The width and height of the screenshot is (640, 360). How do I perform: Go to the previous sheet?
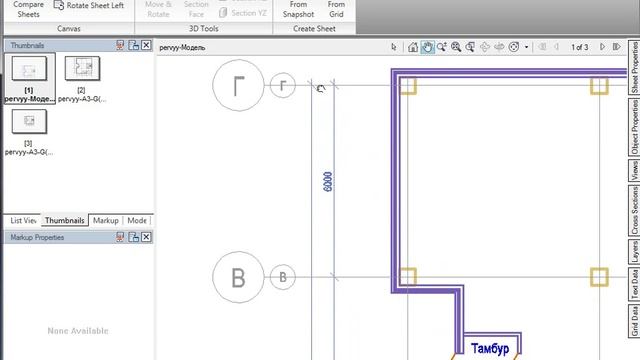(x=556, y=47)
